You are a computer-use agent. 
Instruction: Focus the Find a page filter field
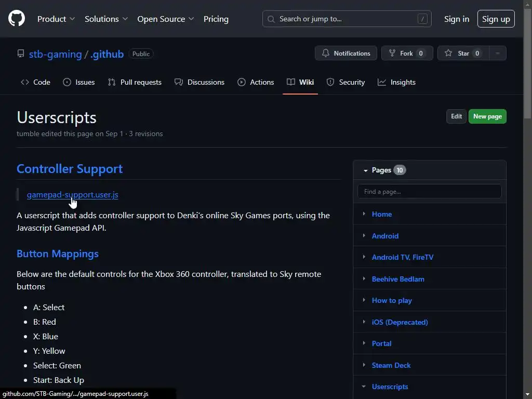(430, 191)
